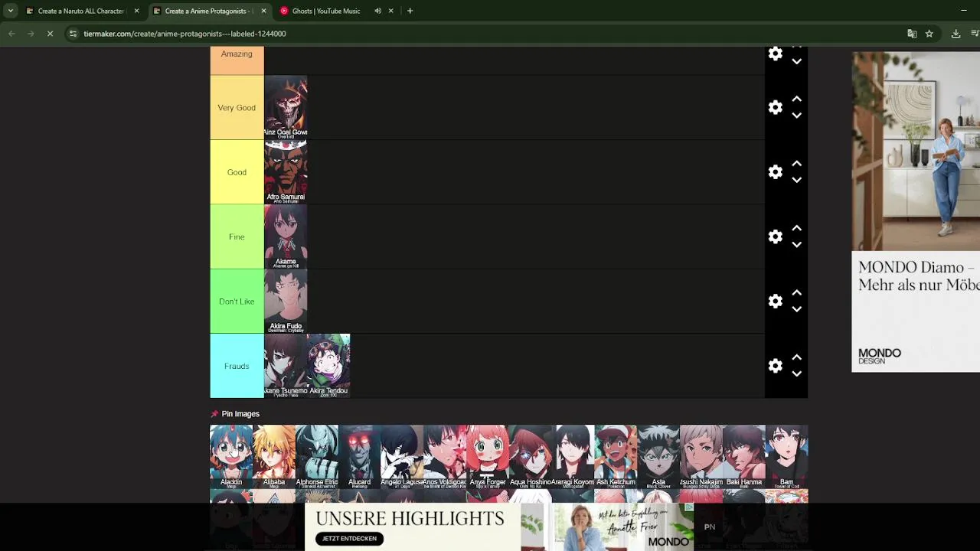This screenshot has width=980, height=551.
Task: Select Ainz Ooal Gown image in Very Good
Action: pos(286,107)
